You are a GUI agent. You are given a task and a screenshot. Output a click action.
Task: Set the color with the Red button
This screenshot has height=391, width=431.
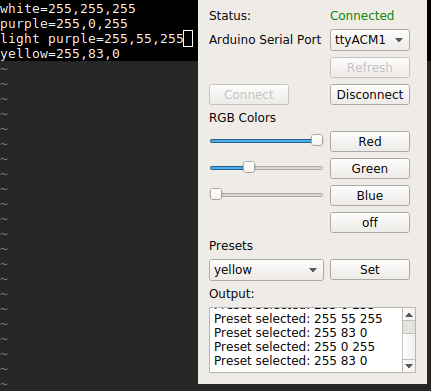370,142
